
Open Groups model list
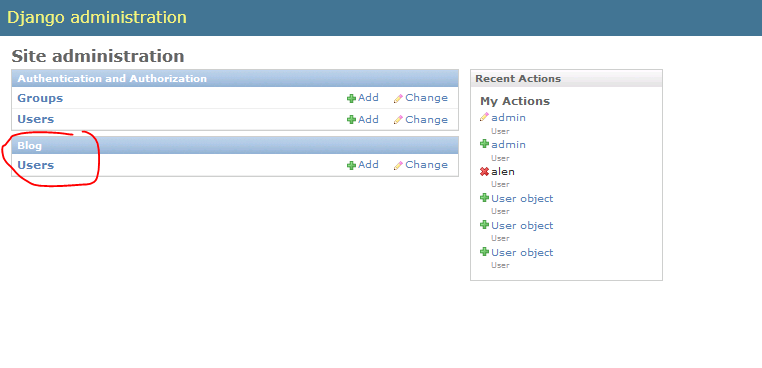pyautogui.click(x=40, y=98)
